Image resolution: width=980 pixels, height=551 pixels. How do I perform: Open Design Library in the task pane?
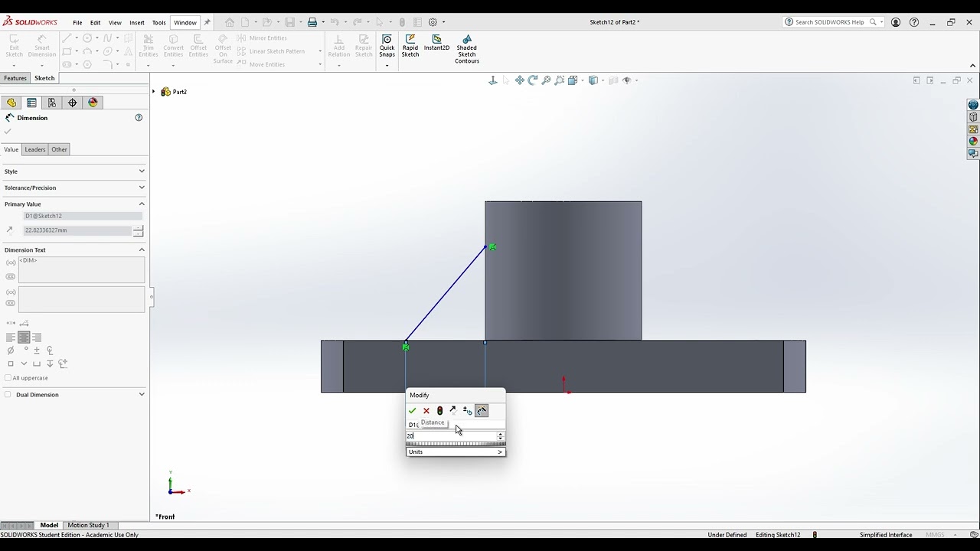pyautogui.click(x=973, y=117)
